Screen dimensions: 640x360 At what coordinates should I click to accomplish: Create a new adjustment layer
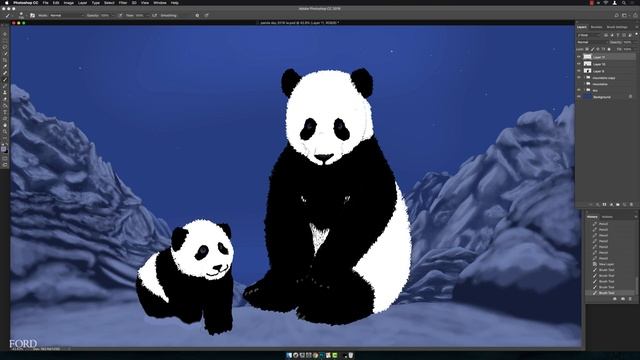point(611,204)
